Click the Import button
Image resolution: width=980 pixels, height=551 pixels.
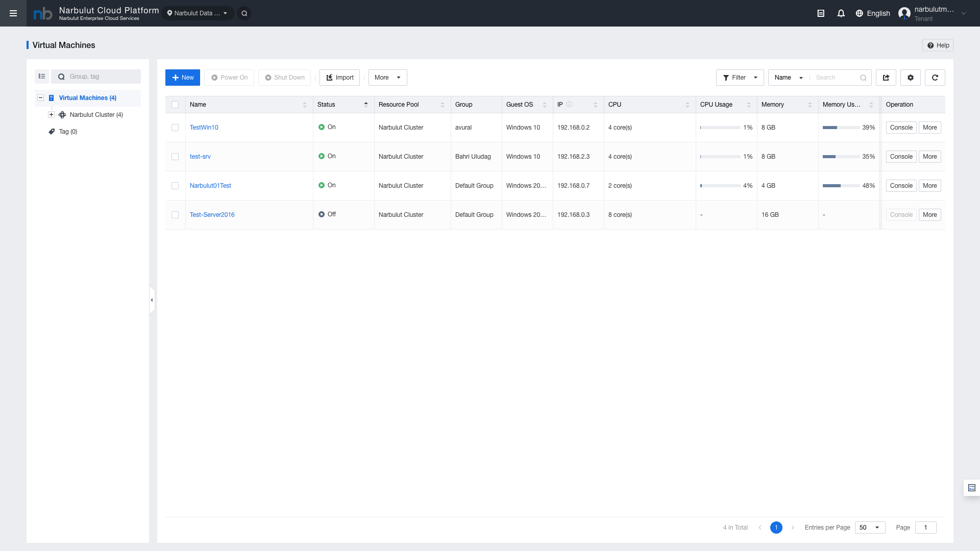339,78
